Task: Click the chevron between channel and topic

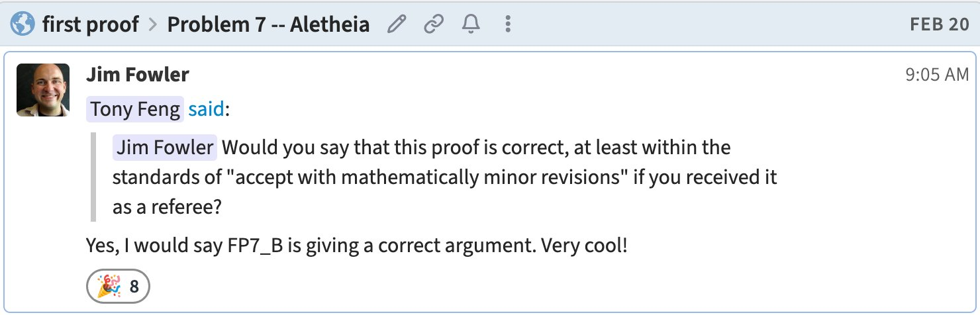Action: tap(153, 26)
